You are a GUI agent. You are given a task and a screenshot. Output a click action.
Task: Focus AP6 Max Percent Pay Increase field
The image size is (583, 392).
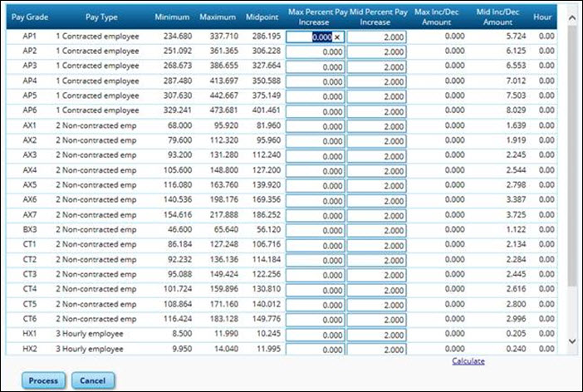[316, 111]
